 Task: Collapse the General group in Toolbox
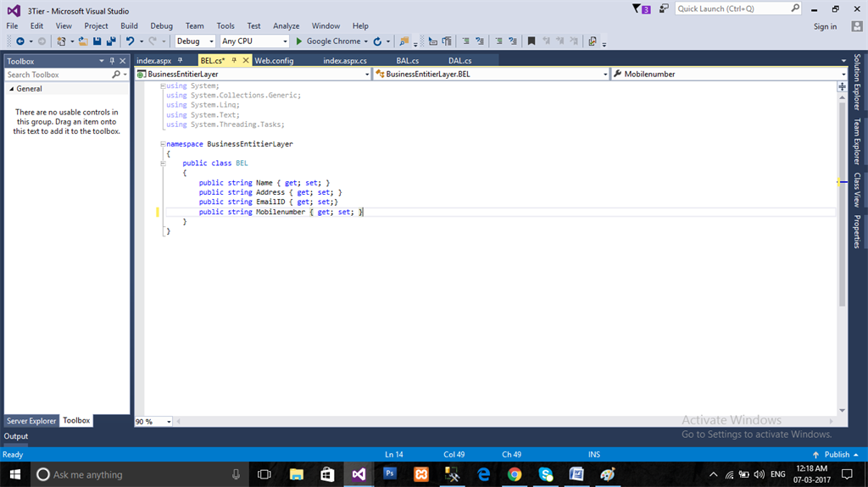coord(11,89)
